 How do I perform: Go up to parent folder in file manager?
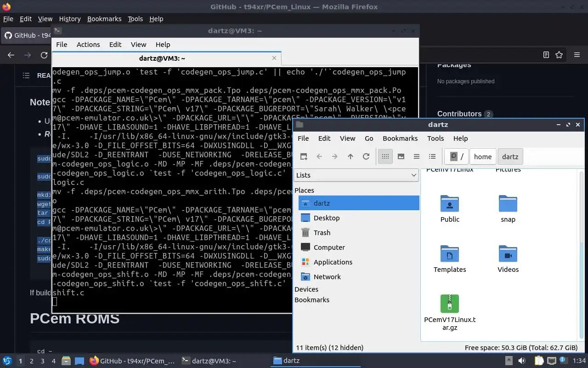351,156
